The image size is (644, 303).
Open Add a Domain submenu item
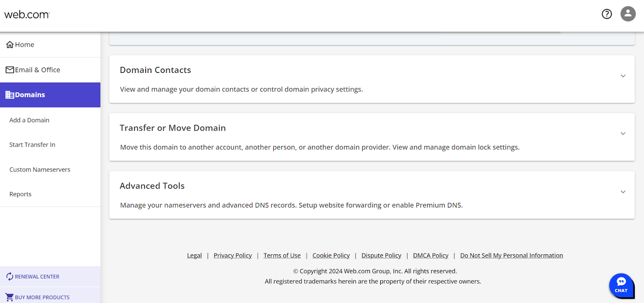click(x=29, y=120)
